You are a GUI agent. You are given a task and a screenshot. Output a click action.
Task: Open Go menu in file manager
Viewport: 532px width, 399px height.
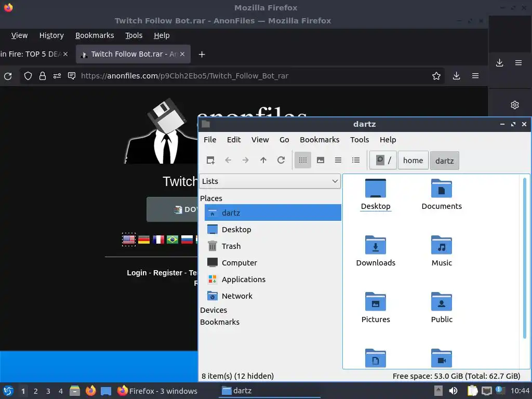(x=284, y=140)
